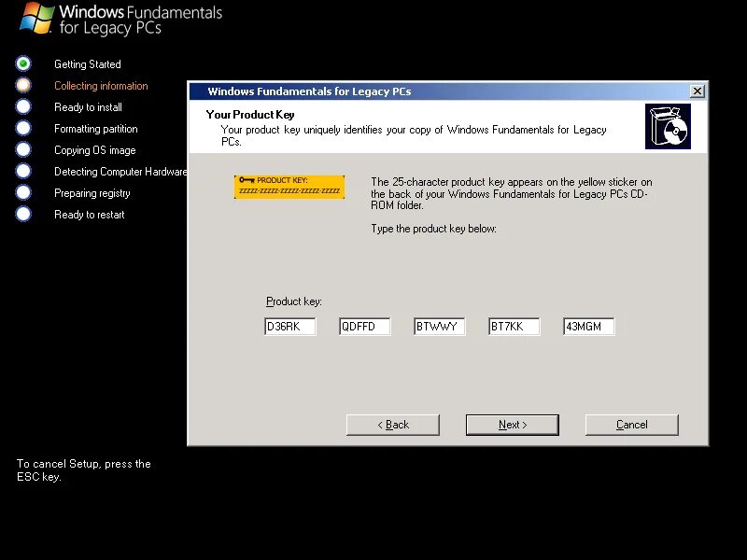Screen dimensions: 747x560
Task: Click the 'Detecting Computer Hardware' label
Action: pos(120,172)
